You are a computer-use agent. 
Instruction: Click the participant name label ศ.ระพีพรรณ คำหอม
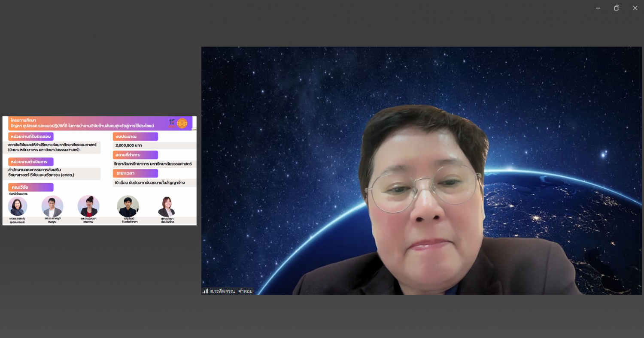(231, 291)
